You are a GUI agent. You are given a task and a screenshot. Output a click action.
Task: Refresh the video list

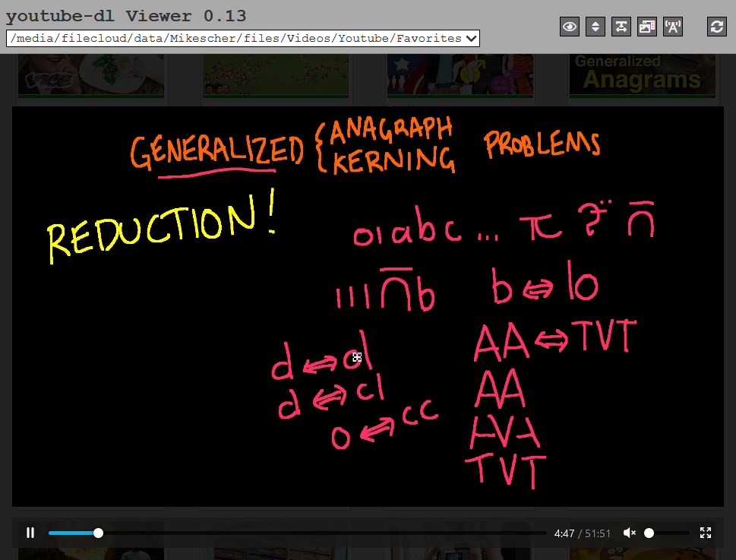click(x=716, y=27)
